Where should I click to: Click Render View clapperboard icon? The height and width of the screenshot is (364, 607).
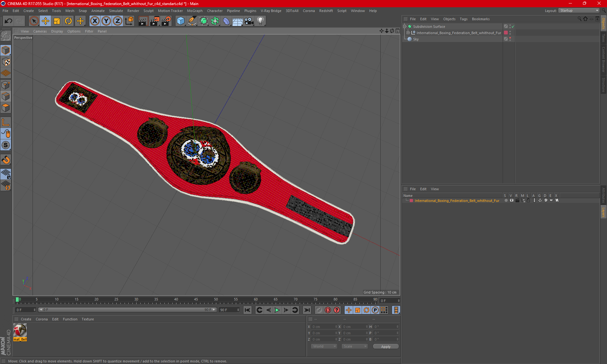coord(143,21)
